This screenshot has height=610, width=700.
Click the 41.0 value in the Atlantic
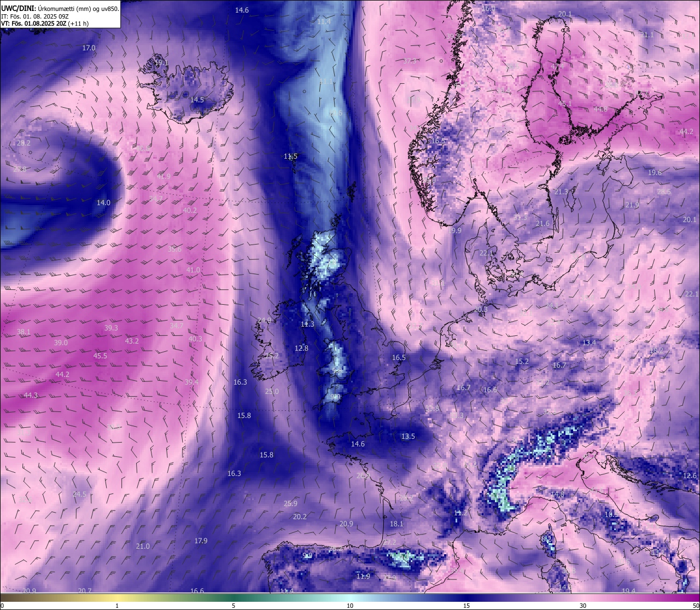coord(193,270)
